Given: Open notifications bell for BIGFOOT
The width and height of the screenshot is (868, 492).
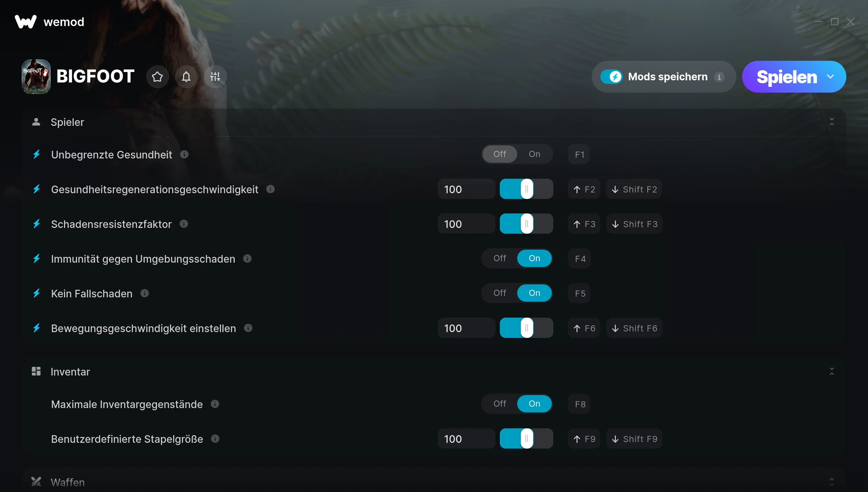Looking at the screenshot, I should pos(186,77).
